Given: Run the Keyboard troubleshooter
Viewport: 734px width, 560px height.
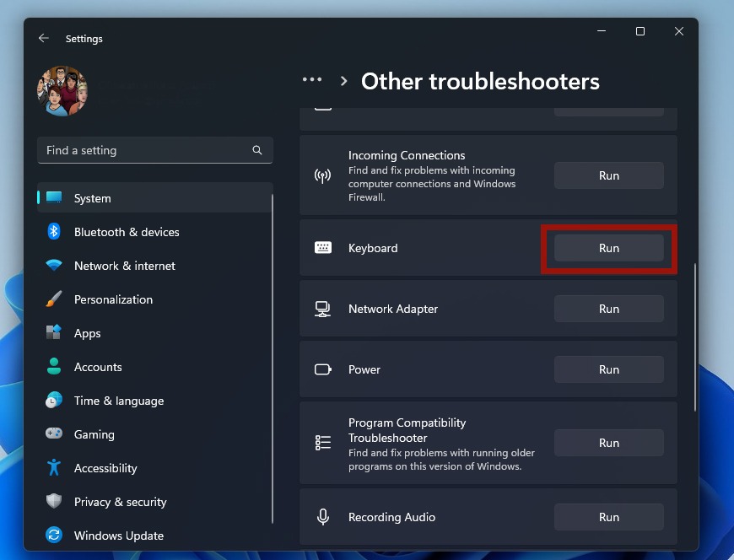Looking at the screenshot, I should pyautogui.click(x=608, y=248).
